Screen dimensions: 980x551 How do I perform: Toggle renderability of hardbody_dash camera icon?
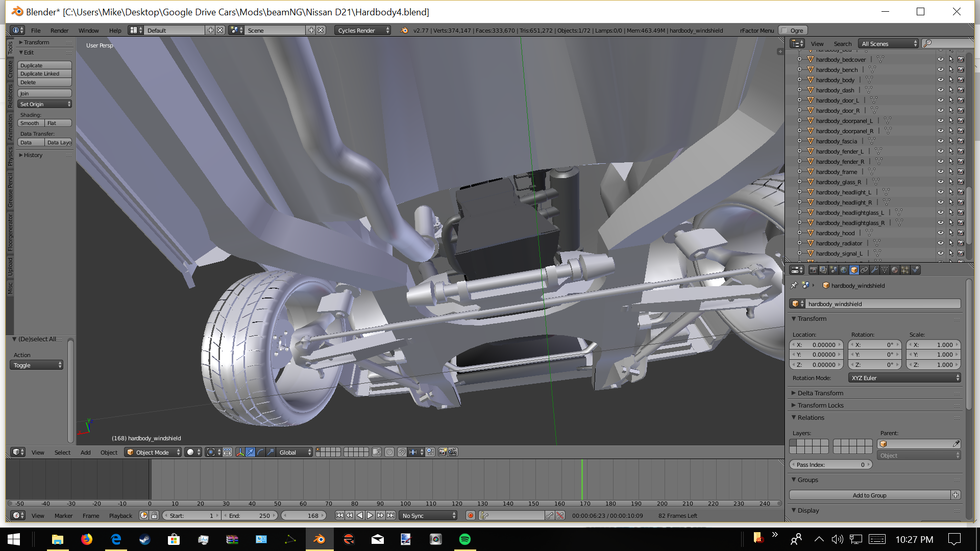point(961,90)
